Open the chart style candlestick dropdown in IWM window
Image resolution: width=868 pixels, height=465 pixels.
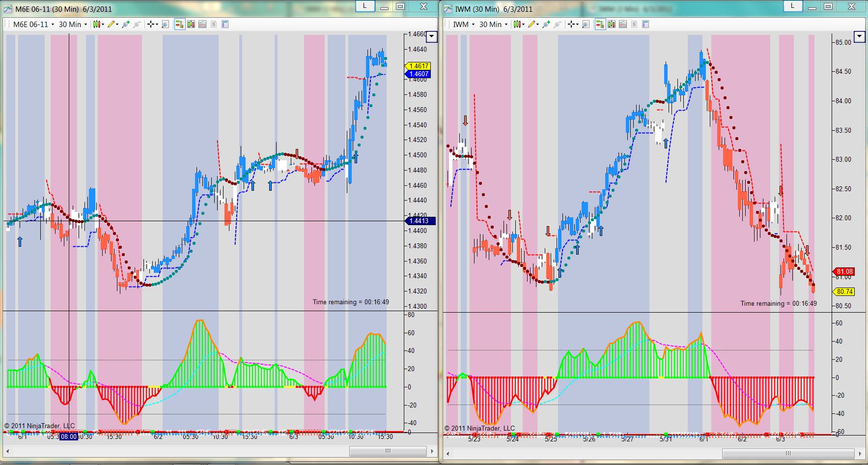(x=519, y=24)
